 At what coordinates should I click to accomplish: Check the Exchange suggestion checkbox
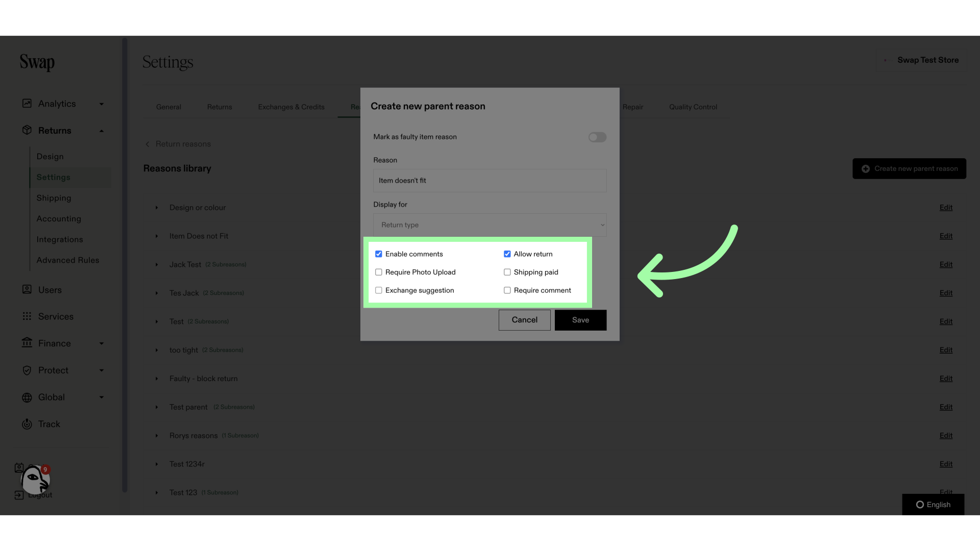[x=379, y=290]
